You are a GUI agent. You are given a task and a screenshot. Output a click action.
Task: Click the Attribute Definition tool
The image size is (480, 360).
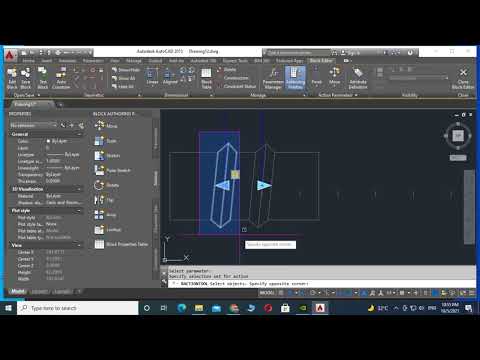(x=358, y=78)
